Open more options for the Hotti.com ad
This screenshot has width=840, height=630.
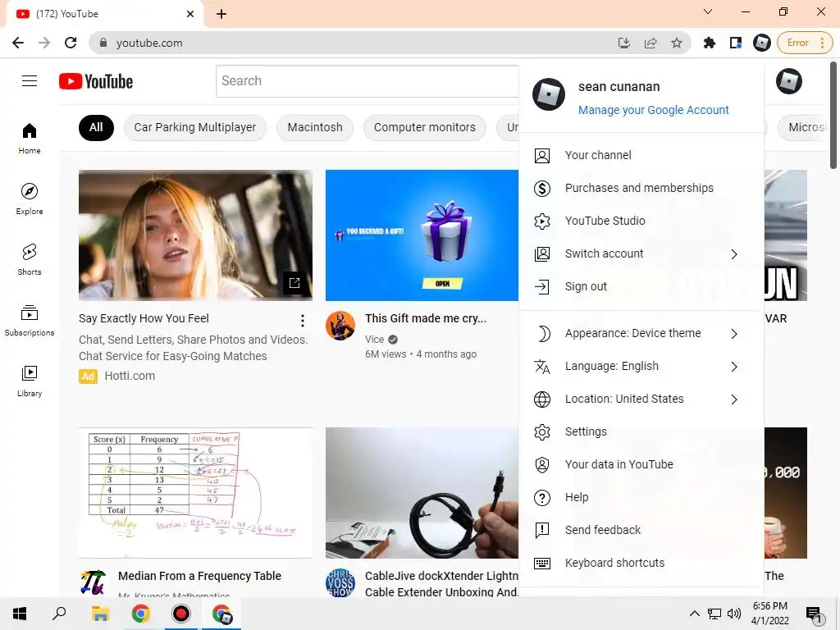click(x=303, y=321)
